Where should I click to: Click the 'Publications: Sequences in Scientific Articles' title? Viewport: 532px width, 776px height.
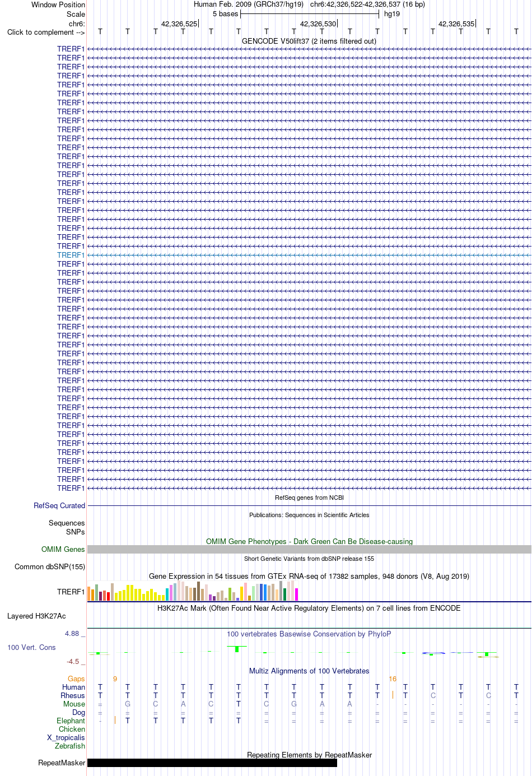tap(309, 515)
